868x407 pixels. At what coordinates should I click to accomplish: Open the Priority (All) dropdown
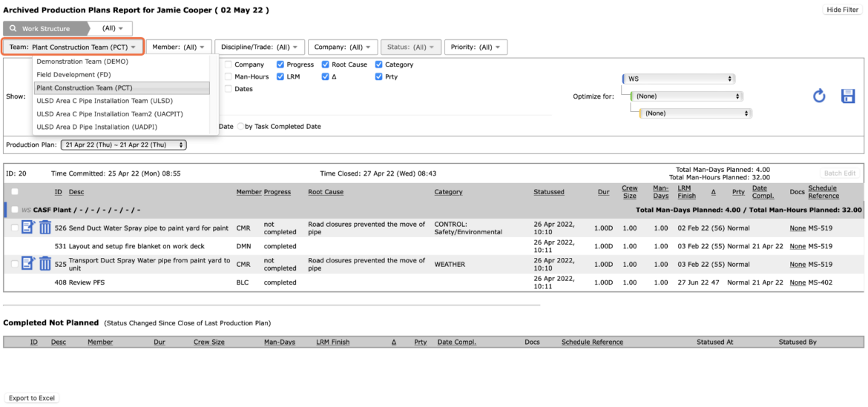coord(476,47)
